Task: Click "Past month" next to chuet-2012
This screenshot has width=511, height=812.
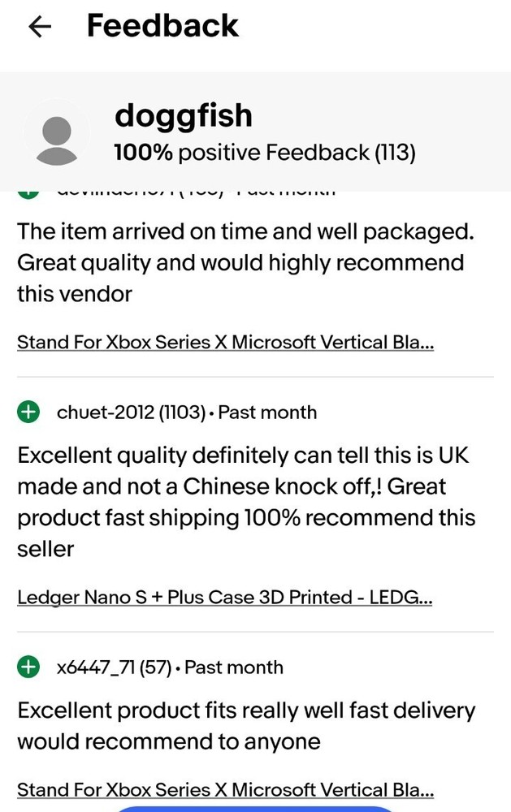Action: pyautogui.click(x=267, y=412)
